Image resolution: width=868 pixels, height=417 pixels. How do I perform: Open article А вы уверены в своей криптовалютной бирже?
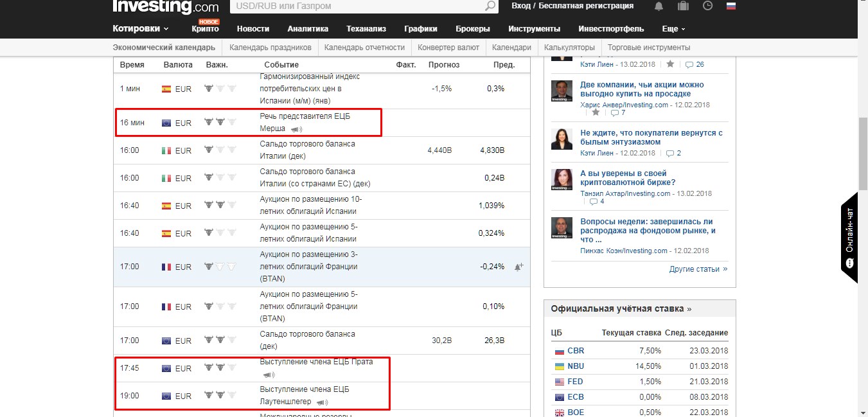[x=628, y=178]
